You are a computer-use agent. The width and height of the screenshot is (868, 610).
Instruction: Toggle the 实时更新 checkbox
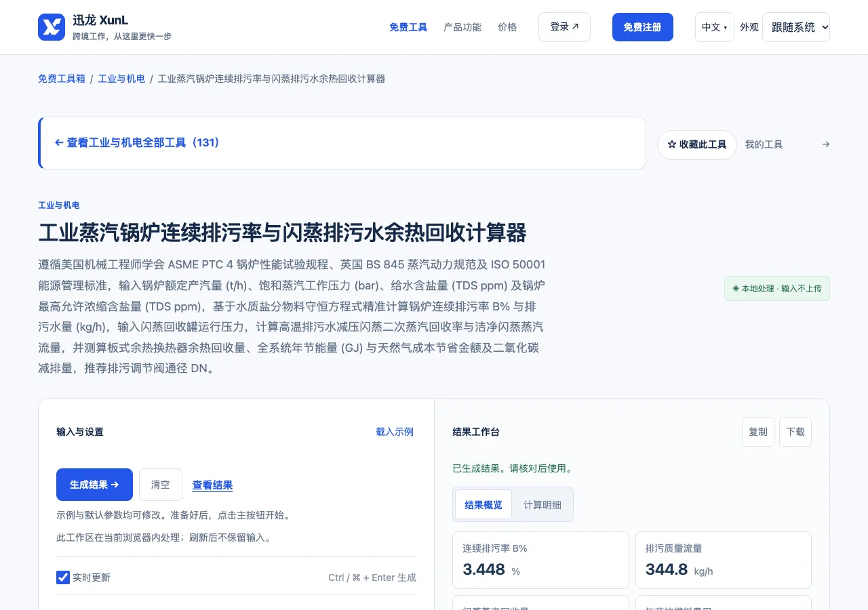coord(63,577)
